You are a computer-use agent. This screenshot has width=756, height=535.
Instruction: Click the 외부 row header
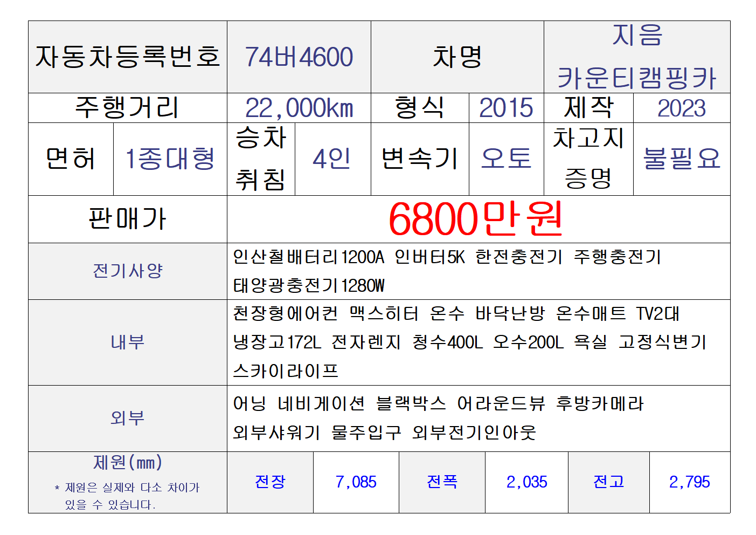point(128,418)
